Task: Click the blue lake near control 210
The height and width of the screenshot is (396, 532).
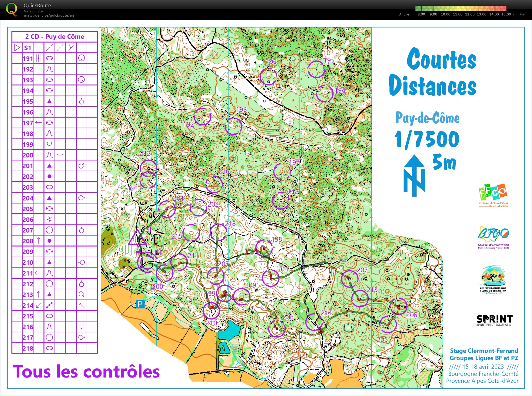Action: pos(230,331)
